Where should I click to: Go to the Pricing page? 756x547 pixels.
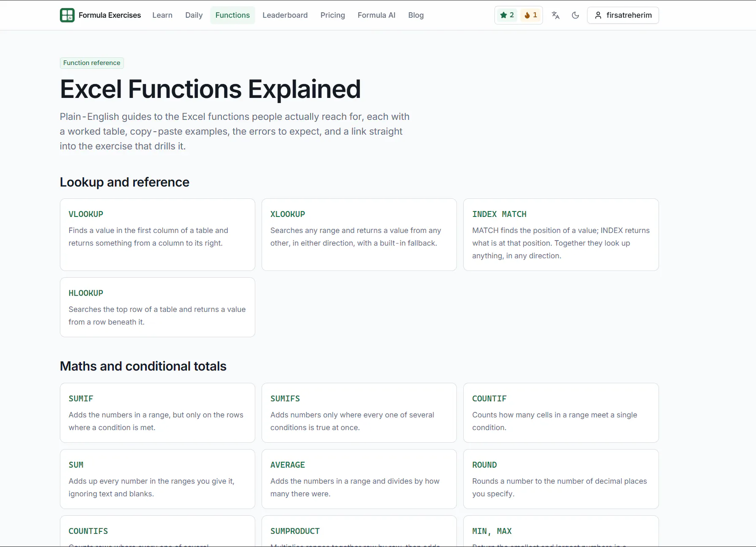pos(333,15)
